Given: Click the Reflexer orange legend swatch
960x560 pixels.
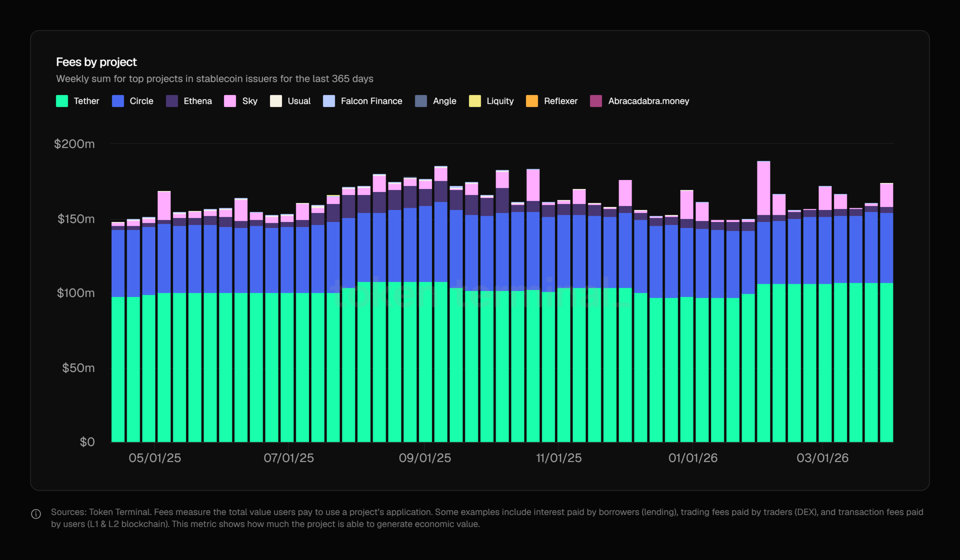Looking at the screenshot, I should click(x=532, y=101).
